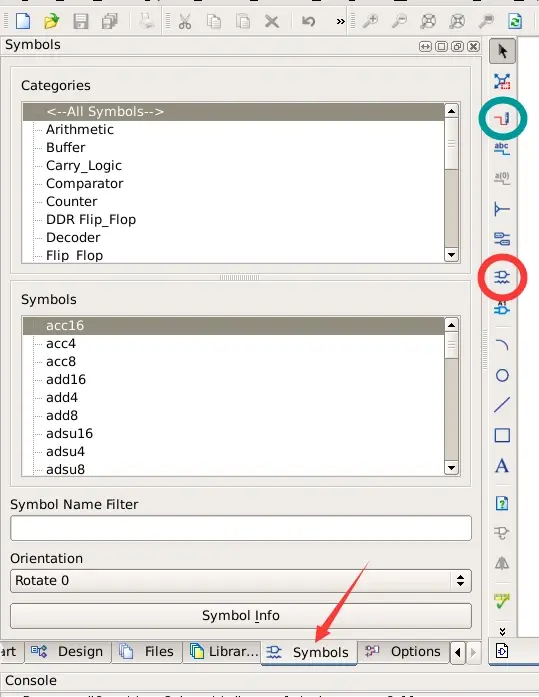The width and height of the screenshot is (539, 697).
Task: Switch to the Options tab
Action: pyautogui.click(x=403, y=652)
